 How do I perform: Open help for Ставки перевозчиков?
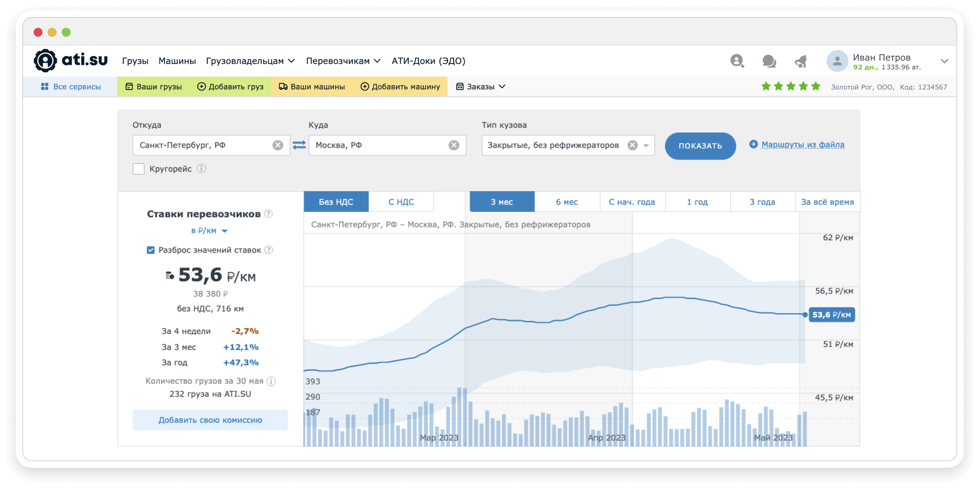[x=269, y=214]
